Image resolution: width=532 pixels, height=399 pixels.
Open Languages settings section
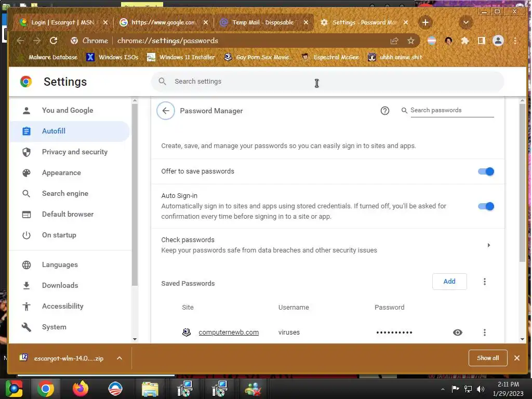tap(70, 264)
